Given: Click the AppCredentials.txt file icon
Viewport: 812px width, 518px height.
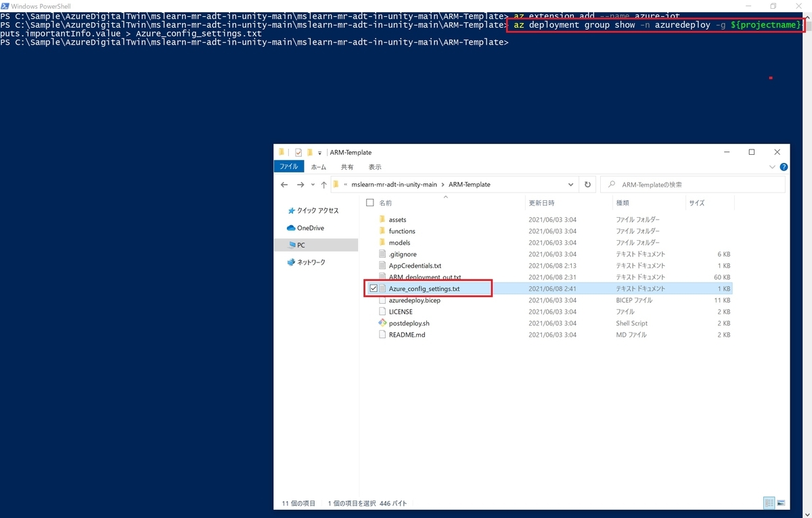Looking at the screenshot, I should pyautogui.click(x=382, y=266).
